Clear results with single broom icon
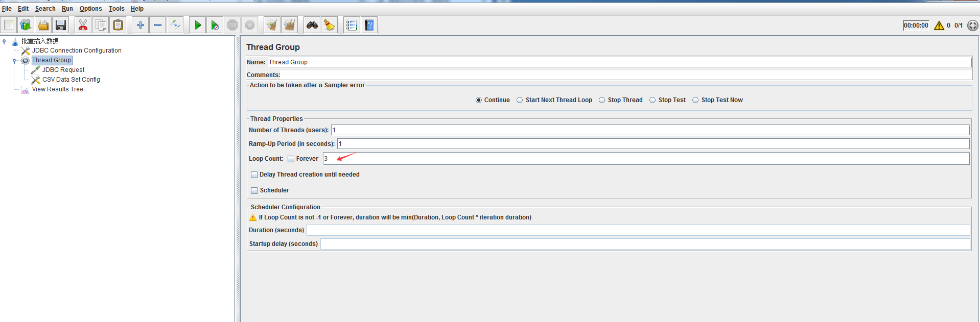Screen dimensions: 980x322 click(x=272, y=25)
